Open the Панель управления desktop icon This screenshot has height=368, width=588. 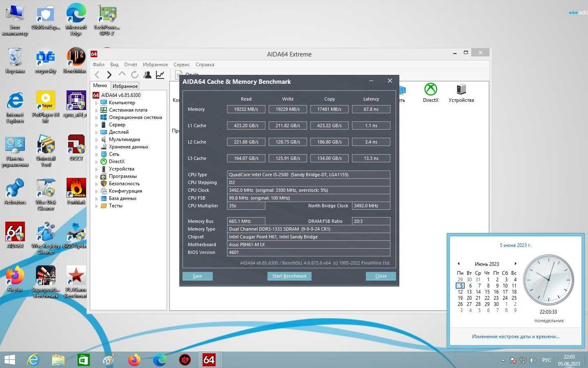[x=15, y=152]
